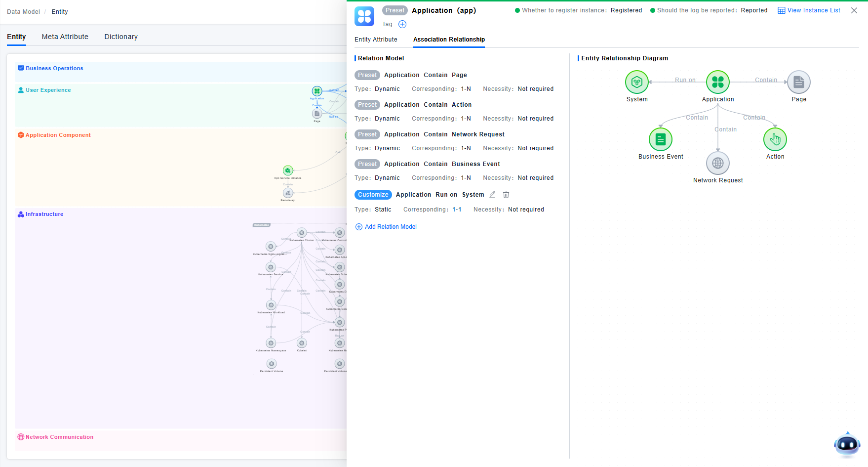Close the Application detail panel
Image resolution: width=868 pixels, height=467 pixels.
854,10
